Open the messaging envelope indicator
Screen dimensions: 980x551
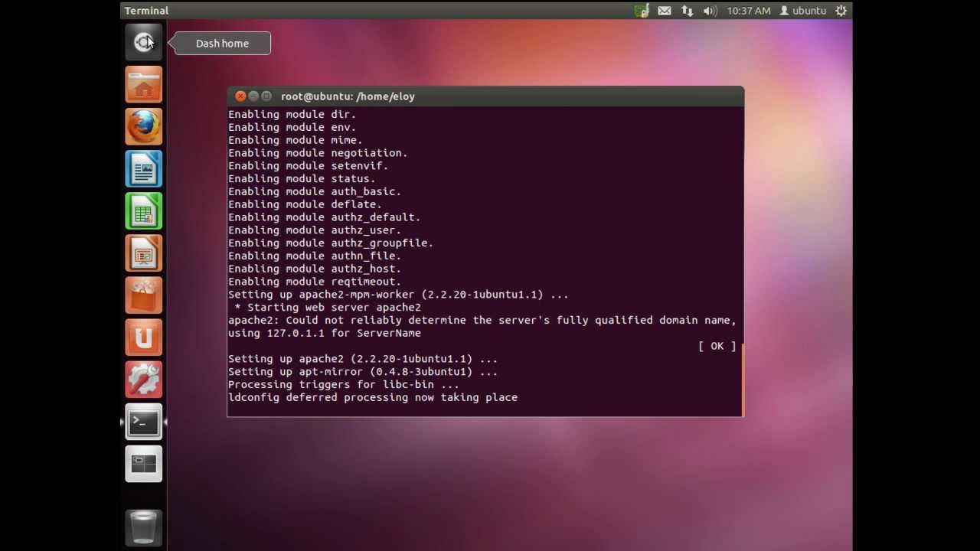tap(665, 11)
